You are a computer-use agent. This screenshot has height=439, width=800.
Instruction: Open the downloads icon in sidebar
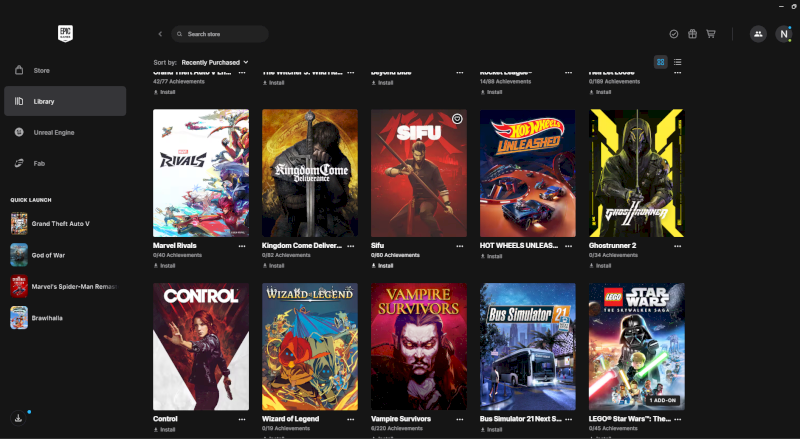pos(19,418)
